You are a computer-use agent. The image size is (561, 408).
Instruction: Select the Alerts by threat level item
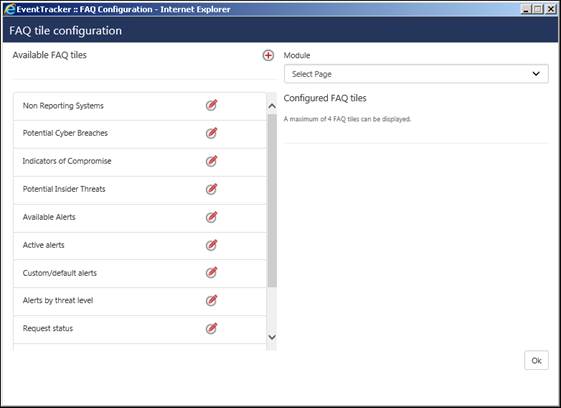140,301
